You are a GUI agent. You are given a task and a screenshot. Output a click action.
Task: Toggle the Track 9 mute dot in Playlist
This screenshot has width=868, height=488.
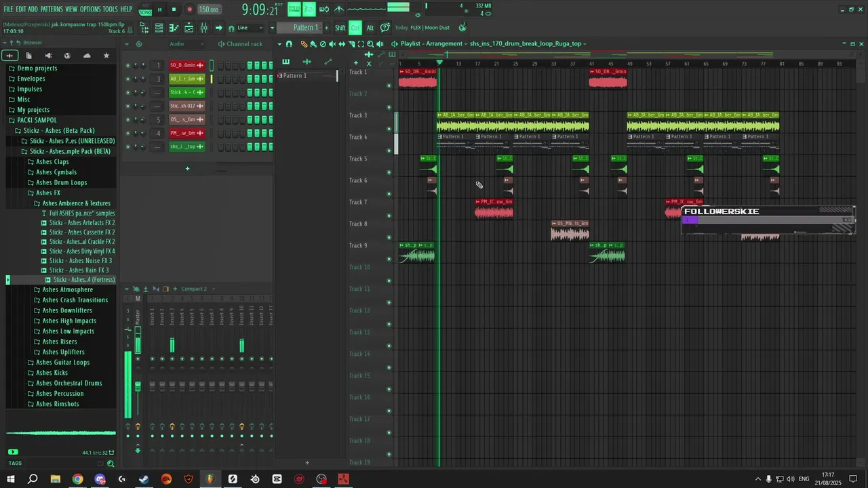pos(389,259)
